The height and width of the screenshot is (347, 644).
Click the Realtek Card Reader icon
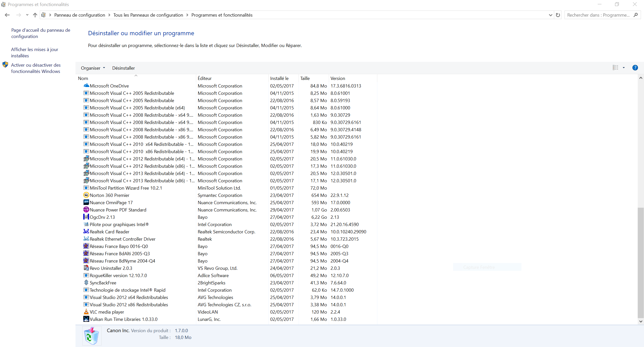click(86, 232)
